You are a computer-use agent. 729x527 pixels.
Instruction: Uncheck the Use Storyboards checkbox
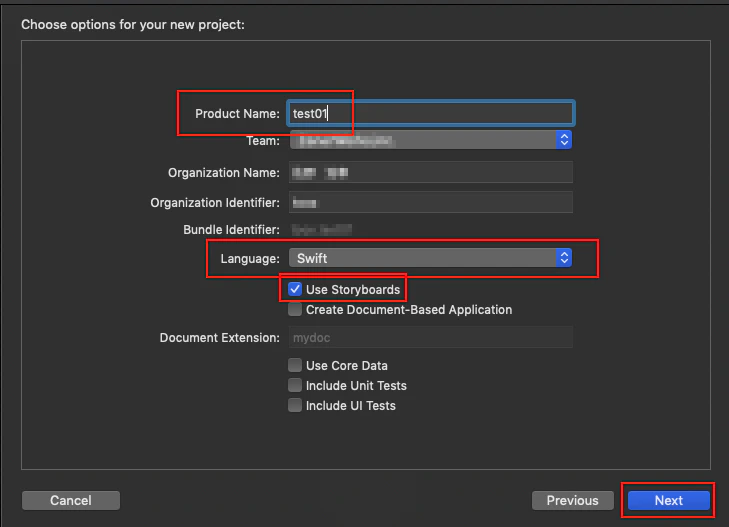295,289
